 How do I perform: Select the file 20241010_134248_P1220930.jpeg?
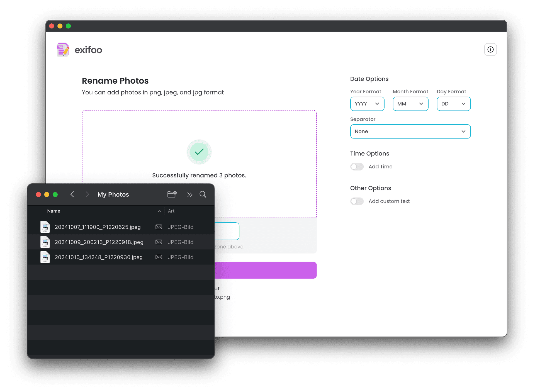[x=99, y=257]
